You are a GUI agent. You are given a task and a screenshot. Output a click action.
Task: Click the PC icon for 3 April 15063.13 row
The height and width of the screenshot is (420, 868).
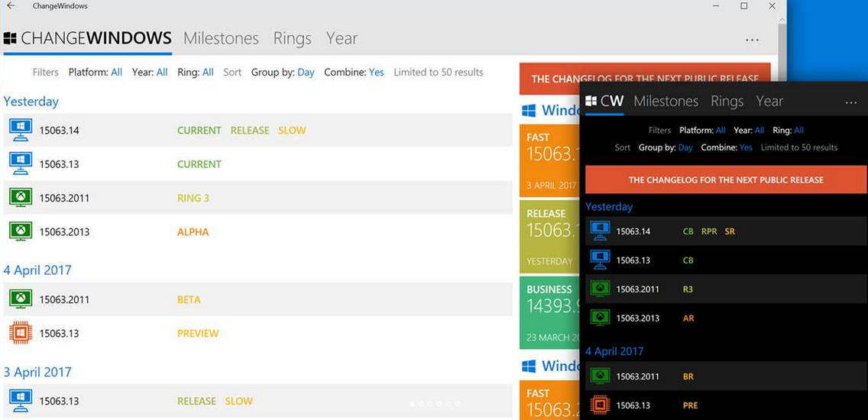tap(21, 401)
